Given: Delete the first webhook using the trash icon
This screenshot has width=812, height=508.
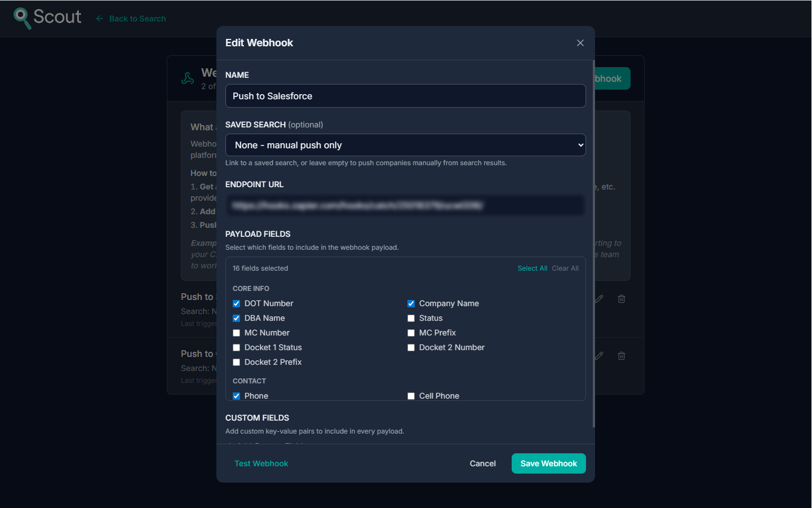Looking at the screenshot, I should pyautogui.click(x=622, y=298).
